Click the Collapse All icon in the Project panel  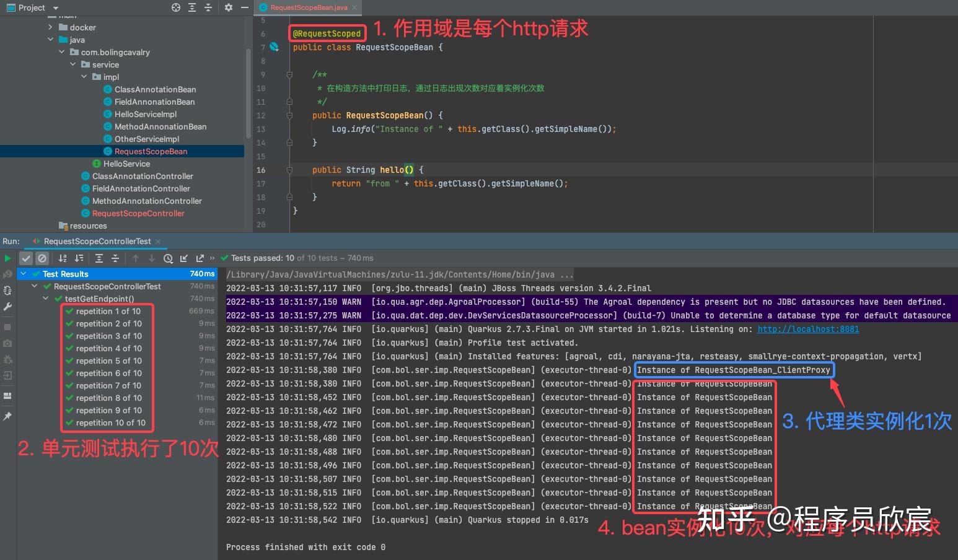(208, 7)
